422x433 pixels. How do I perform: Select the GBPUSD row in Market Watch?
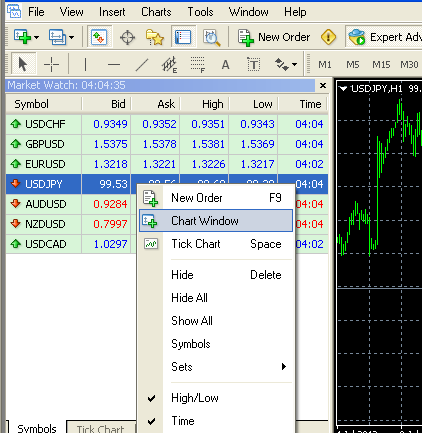coord(167,144)
